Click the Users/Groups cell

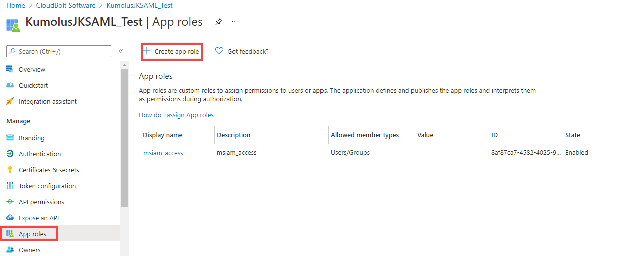point(350,152)
